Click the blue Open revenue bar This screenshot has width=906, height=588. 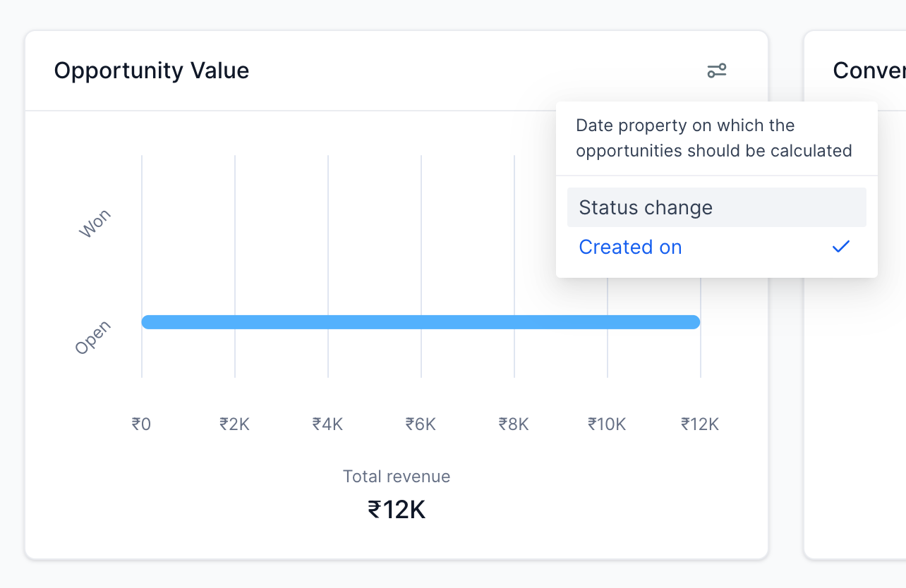click(x=421, y=322)
